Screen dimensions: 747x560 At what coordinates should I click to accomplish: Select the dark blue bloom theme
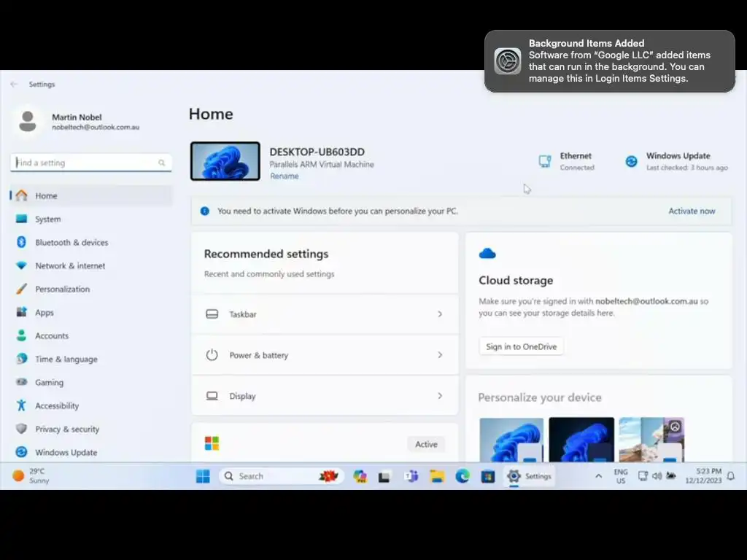[581, 440]
